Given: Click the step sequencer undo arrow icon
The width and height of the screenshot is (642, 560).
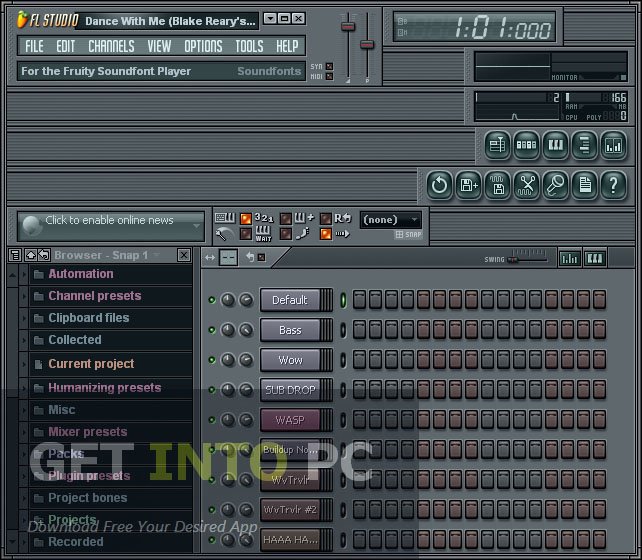Looking at the screenshot, I should (x=250, y=257).
